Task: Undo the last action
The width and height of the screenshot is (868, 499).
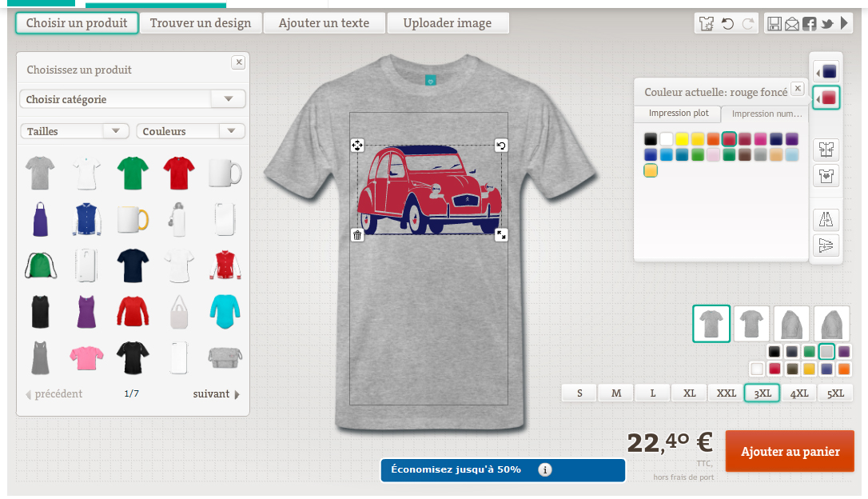Action: [x=727, y=23]
